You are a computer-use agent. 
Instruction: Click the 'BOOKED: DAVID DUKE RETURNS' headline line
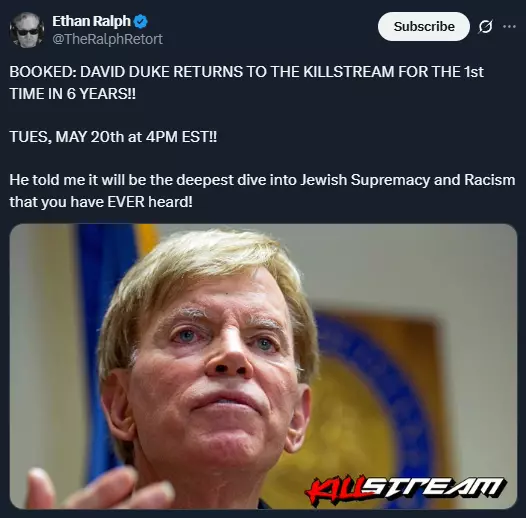pos(247,72)
